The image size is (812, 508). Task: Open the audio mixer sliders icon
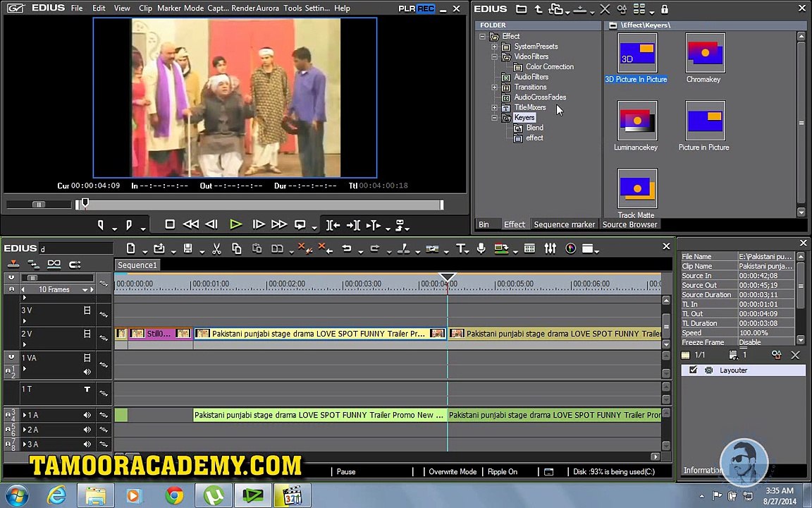point(550,249)
